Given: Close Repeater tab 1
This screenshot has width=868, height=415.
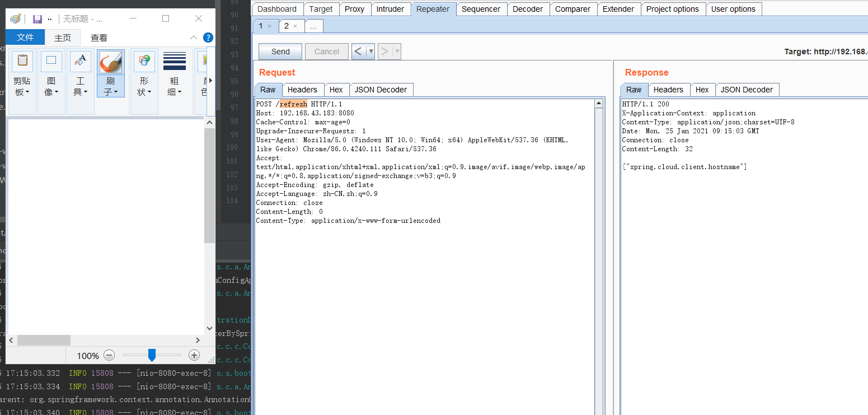Looking at the screenshot, I should point(269,26).
